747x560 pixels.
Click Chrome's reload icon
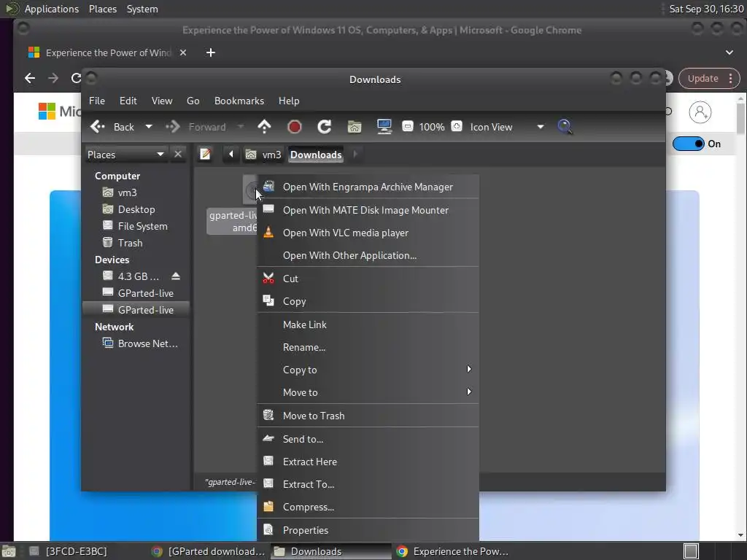click(76, 78)
